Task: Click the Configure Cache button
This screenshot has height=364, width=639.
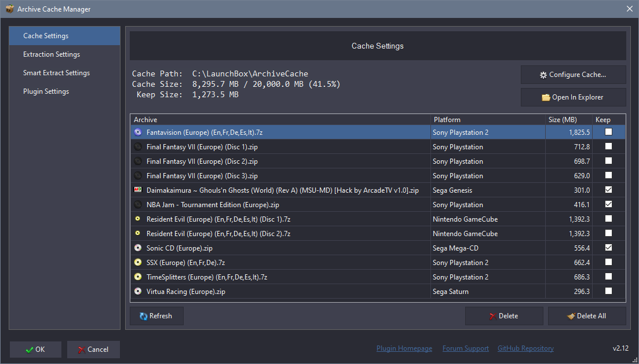Action: (573, 75)
